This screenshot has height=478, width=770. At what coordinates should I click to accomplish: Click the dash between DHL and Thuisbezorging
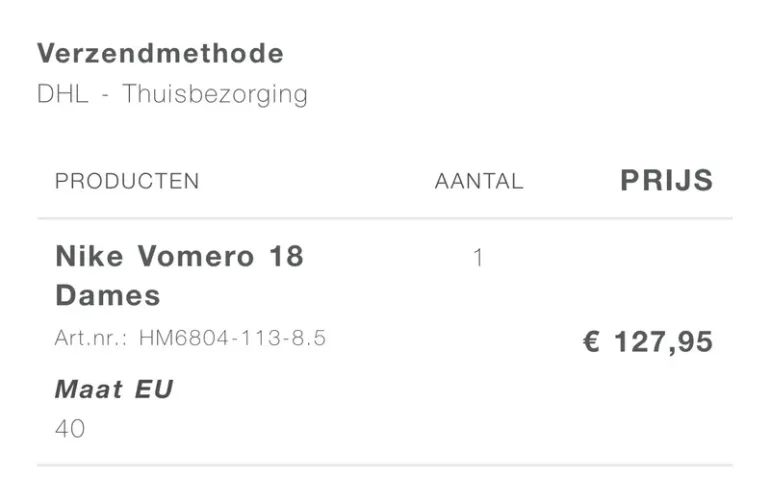105,94
